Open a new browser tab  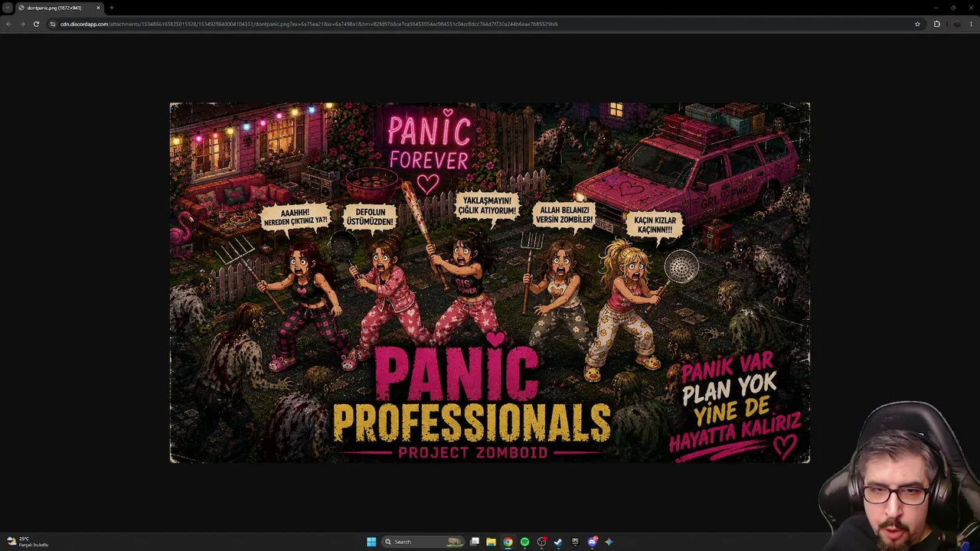pyautogui.click(x=112, y=8)
